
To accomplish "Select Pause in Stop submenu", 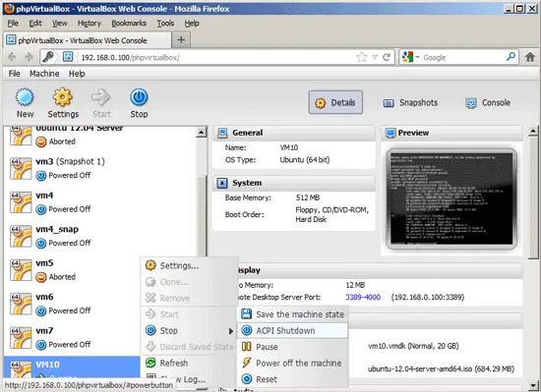I will pyautogui.click(x=292, y=347).
